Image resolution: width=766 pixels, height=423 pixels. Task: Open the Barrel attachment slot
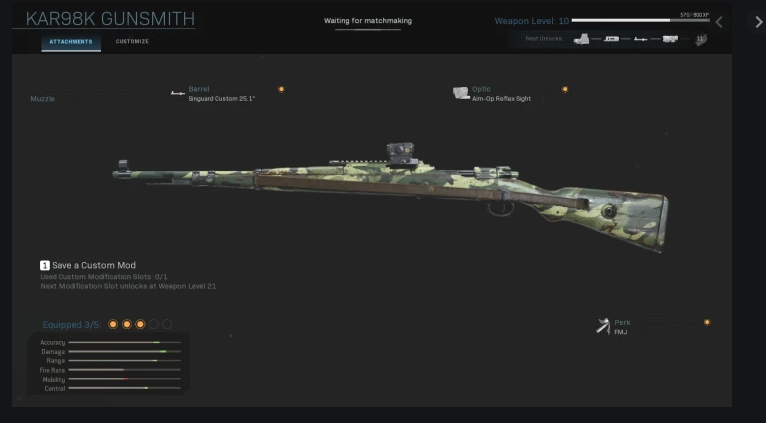point(227,94)
